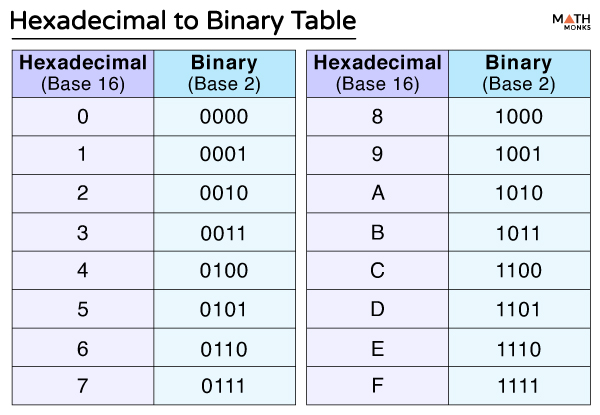This screenshot has height=415, width=600.
Task: Select binary value 1011
Action: tap(519, 232)
